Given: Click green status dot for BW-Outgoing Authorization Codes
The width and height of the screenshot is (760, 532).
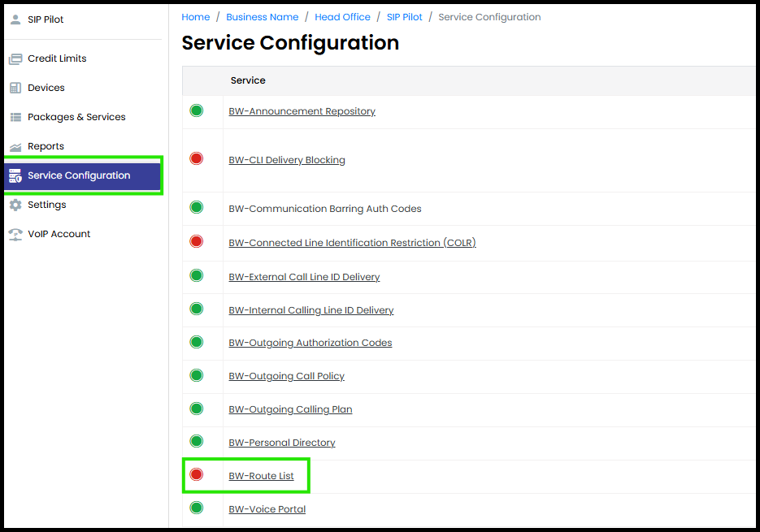Looking at the screenshot, I should [197, 342].
